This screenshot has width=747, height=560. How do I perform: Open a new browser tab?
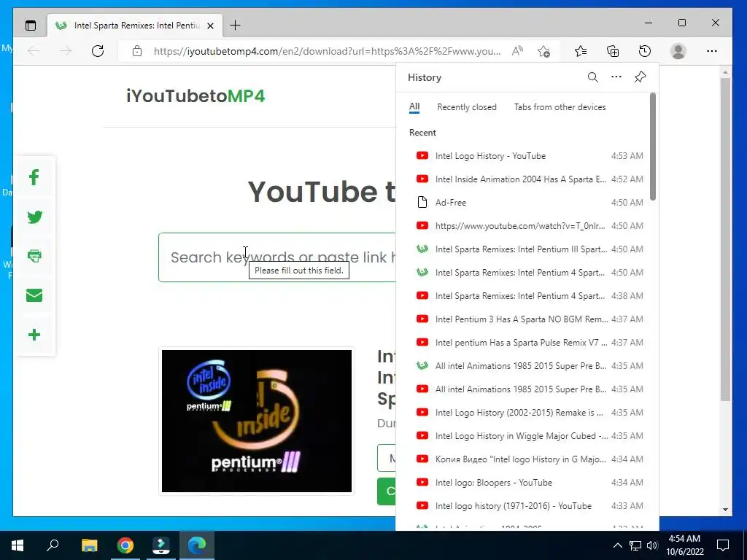pyautogui.click(x=235, y=26)
